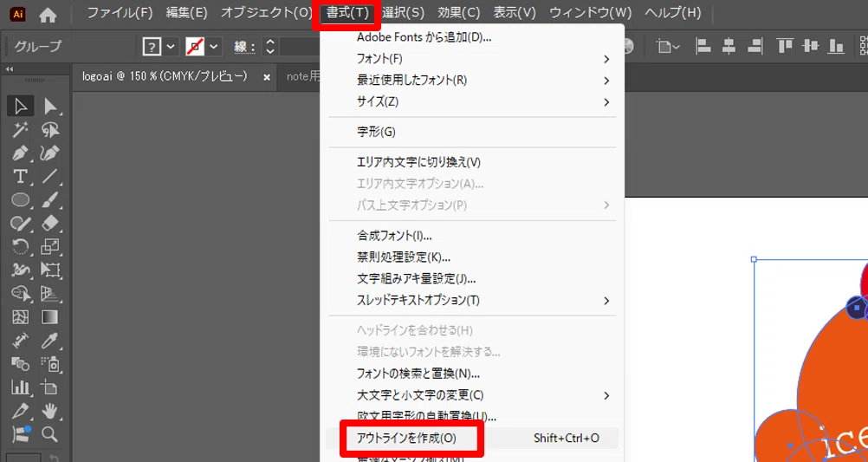Click the fill swatch with question mark
The image size is (868, 462).
(152, 47)
